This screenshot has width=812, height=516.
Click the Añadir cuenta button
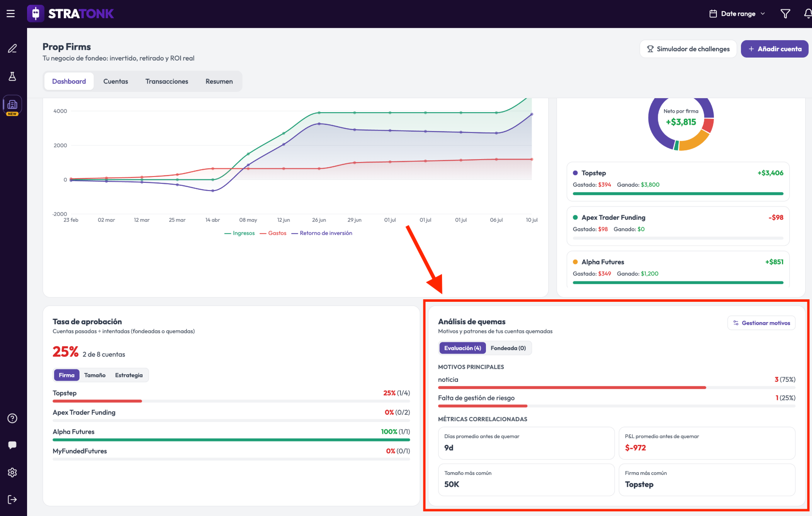tap(774, 49)
